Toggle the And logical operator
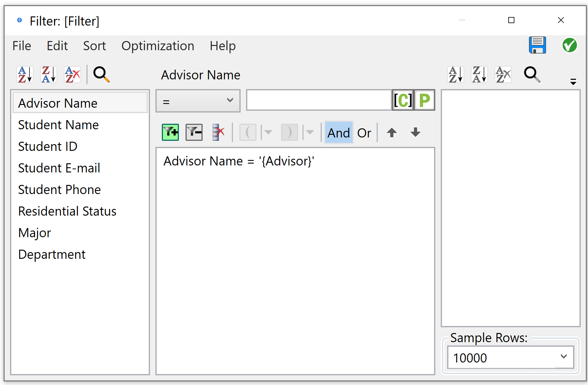 (x=339, y=133)
